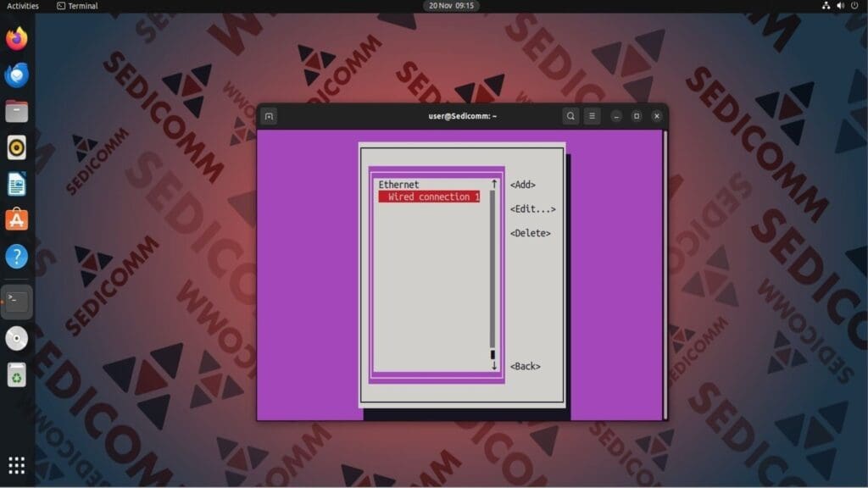Open volume icon in top bar
868x488 pixels.
(840, 6)
